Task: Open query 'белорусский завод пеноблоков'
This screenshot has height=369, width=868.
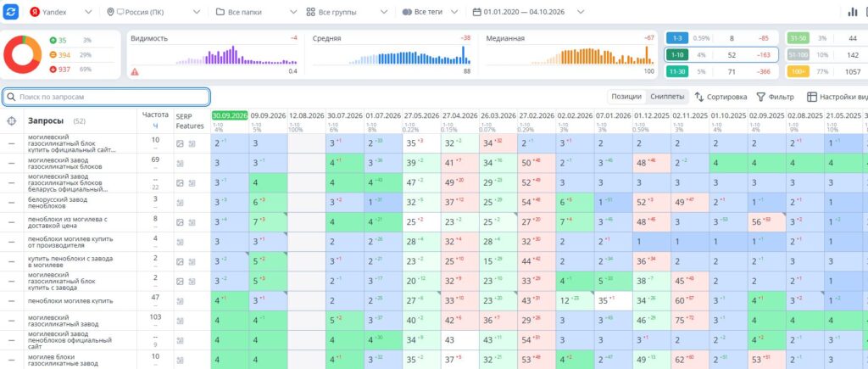Action: click(58, 203)
